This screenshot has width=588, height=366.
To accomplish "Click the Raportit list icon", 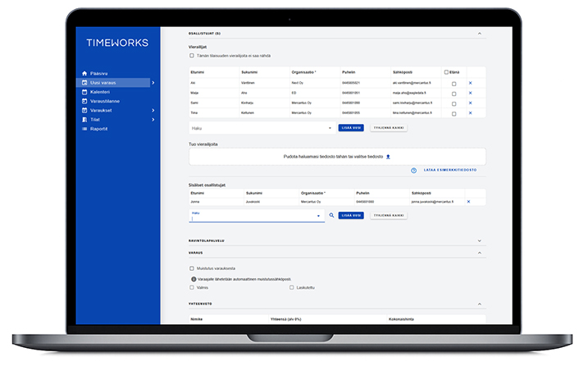I will click(84, 129).
